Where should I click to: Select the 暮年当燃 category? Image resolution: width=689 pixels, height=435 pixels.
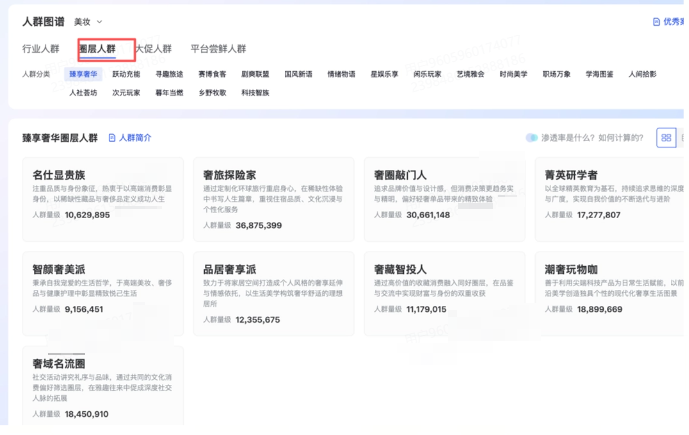tap(169, 93)
